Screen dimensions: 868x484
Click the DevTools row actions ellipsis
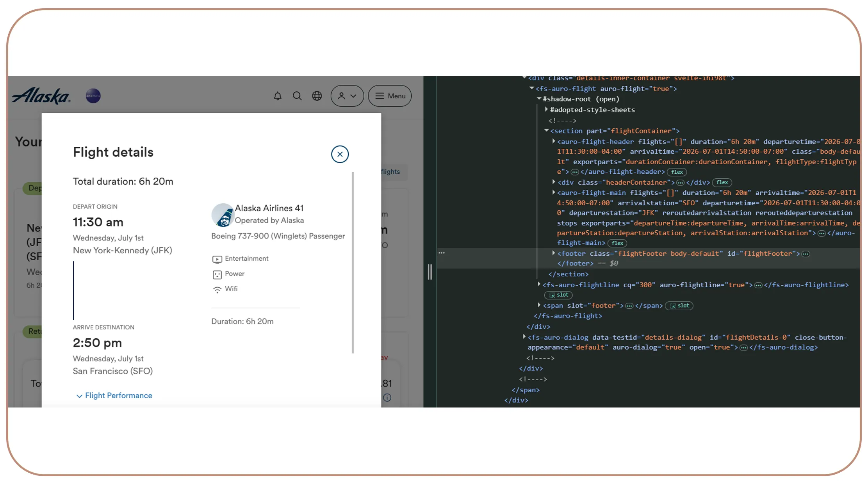coord(442,253)
